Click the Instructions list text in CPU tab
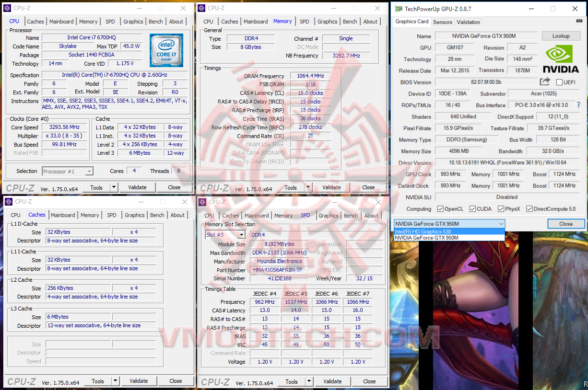Image resolution: width=588 pixels, height=390 pixels. tap(115, 104)
